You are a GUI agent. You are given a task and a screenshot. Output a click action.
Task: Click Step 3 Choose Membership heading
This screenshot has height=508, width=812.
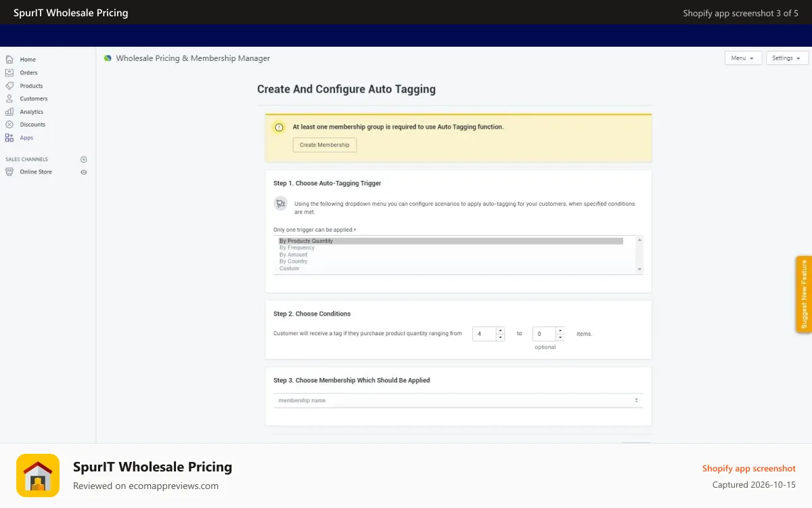click(352, 380)
